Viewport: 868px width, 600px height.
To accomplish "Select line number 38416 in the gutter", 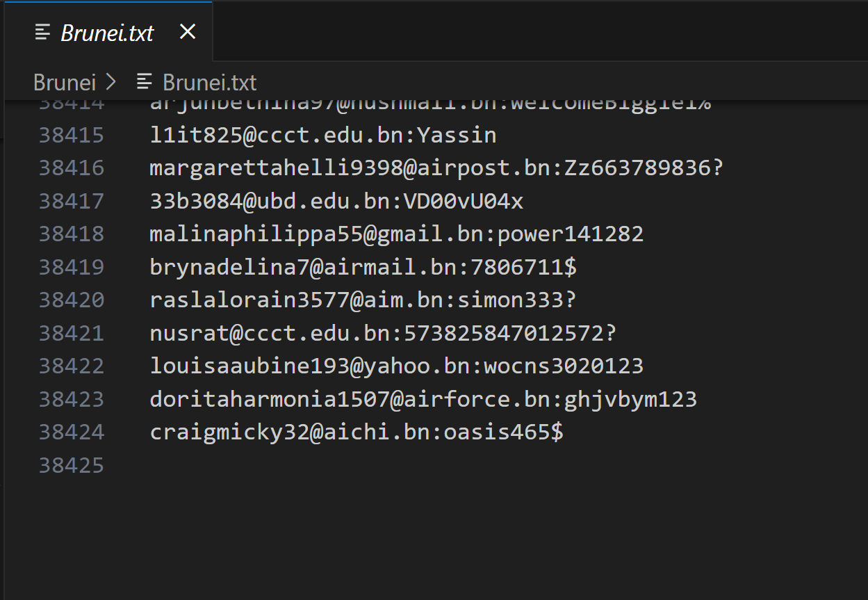I will tap(71, 168).
